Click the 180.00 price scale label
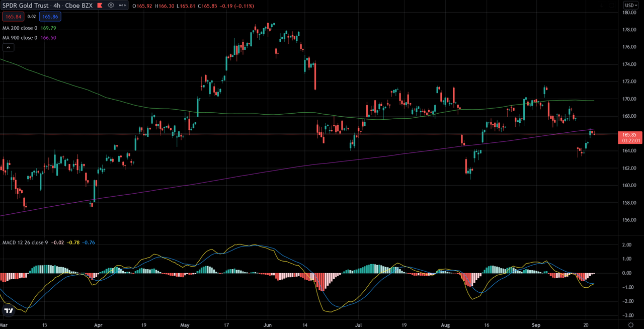The height and width of the screenshot is (329, 644). 630,13
